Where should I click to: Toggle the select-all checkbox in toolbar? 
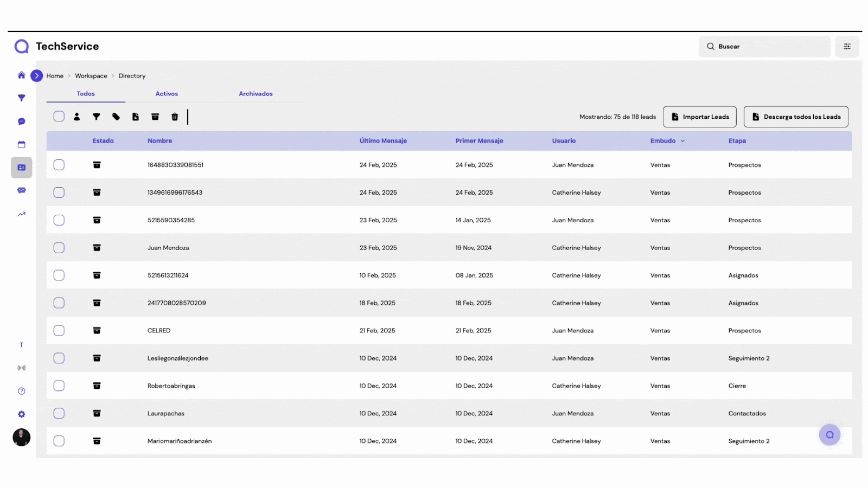(x=59, y=117)
